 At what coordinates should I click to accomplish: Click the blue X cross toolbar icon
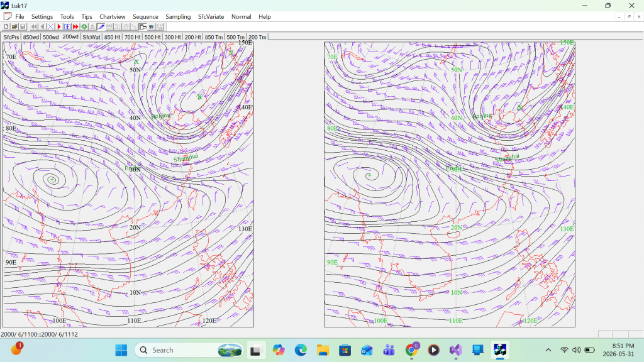click(50, 26)
